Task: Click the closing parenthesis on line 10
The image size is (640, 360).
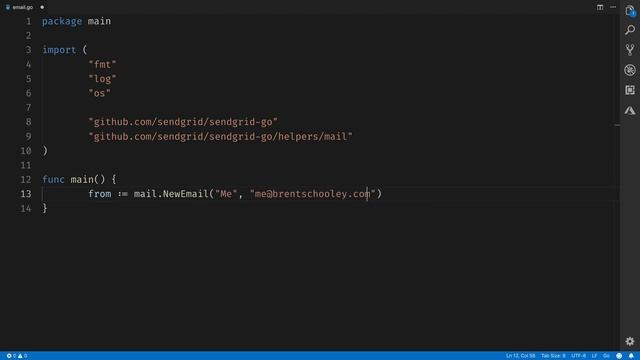Action: point(45,151)
